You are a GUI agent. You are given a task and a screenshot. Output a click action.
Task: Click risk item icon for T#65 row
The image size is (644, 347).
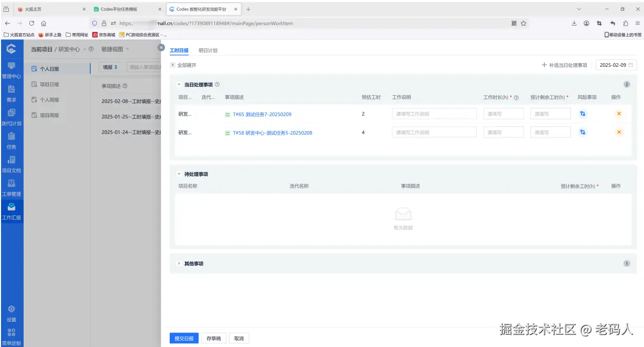tap(582, 114)
